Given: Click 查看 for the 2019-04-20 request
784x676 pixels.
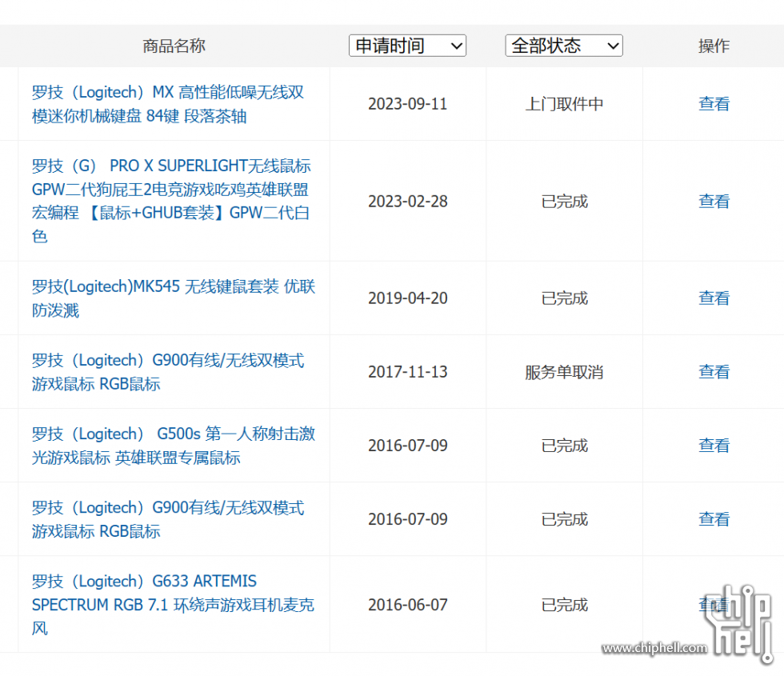Looking at the screenshot, I should coord(714,298).
